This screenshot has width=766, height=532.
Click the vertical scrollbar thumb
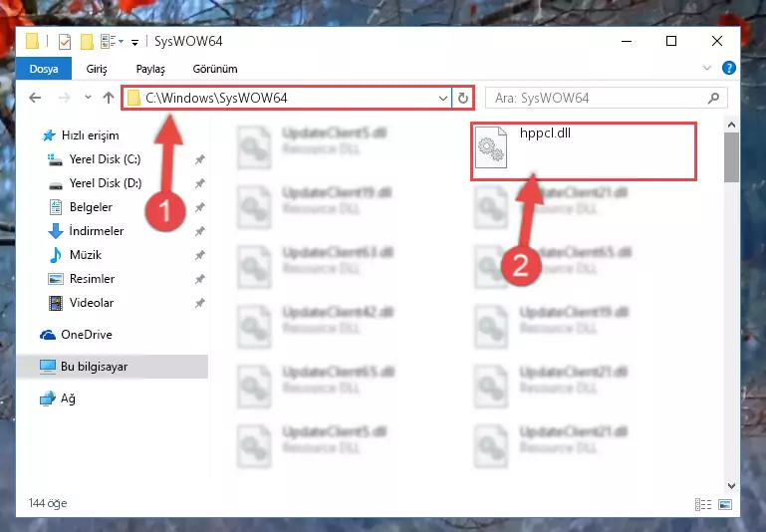[x=731, y=156]
